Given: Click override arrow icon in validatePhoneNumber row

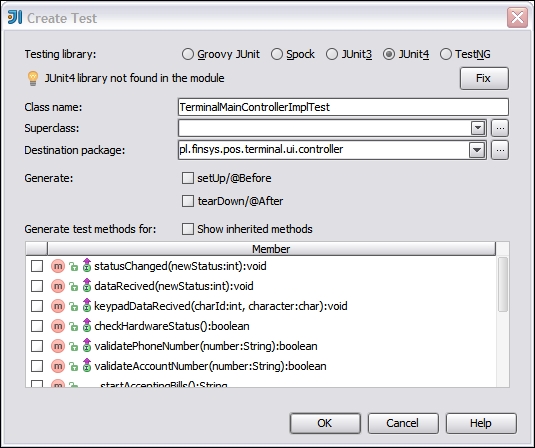Looking at the screenshot, I should 87,345.
